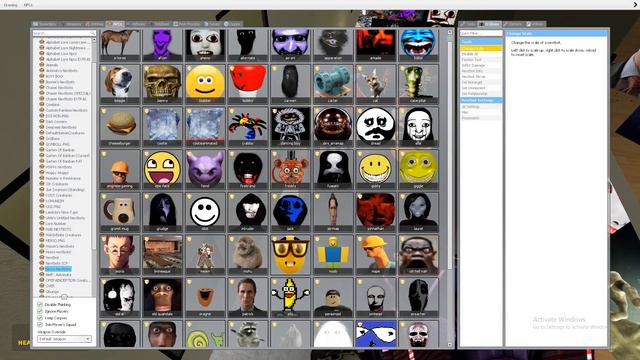This screenshot has height=360, width=640.
Task: Select the Combine category in NPC list
Action: [x=53, y=104]
